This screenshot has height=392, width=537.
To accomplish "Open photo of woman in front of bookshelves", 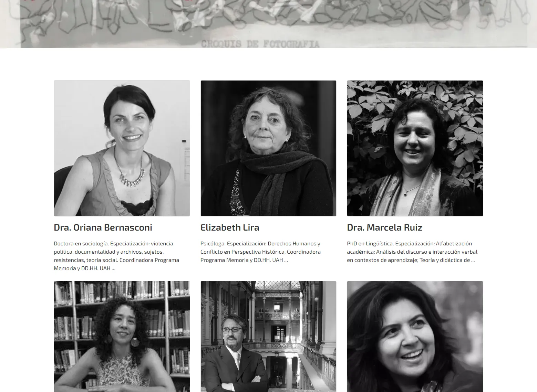I will [122, 337].
